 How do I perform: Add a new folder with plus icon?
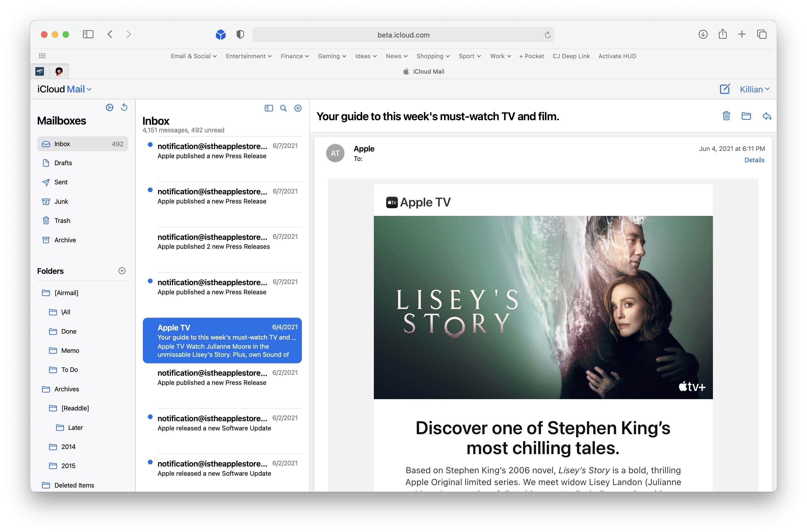point(122,271)
